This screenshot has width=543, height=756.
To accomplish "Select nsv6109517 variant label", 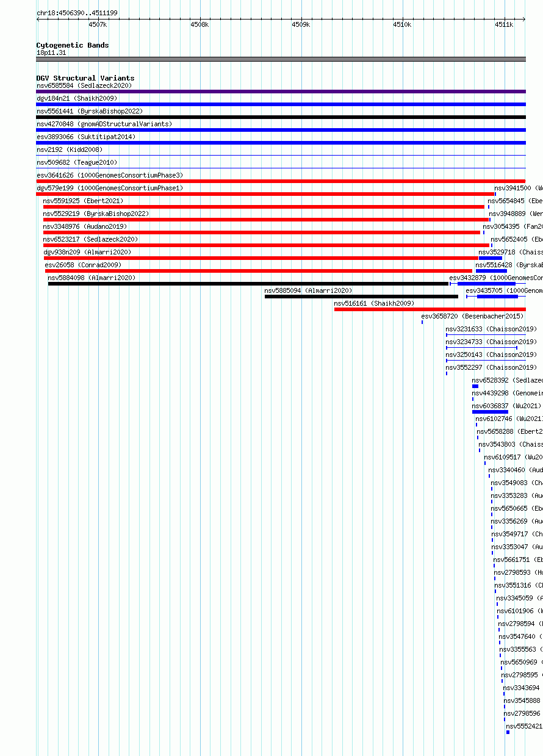I will [x=513, y=457].
